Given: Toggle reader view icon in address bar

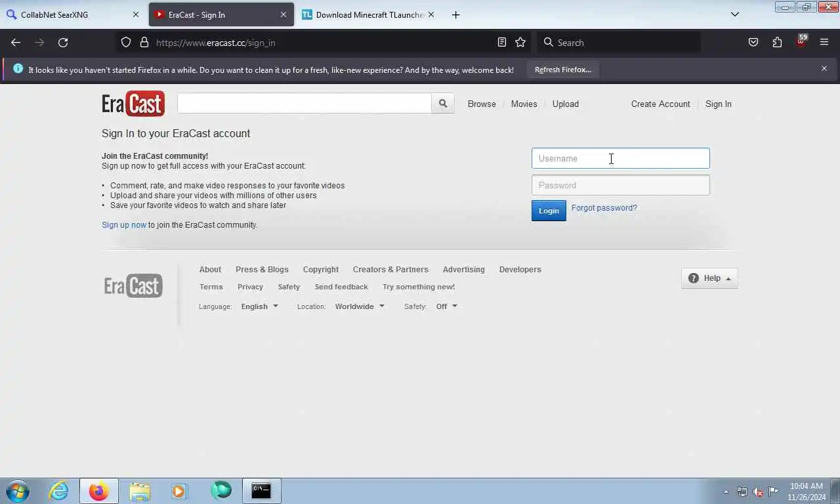Looking at the screenshot, I should (502, 43).
